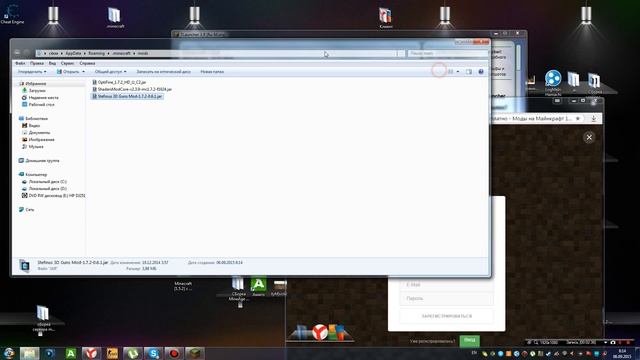Expand the Упорядочить dropdown

coord(32,72)
